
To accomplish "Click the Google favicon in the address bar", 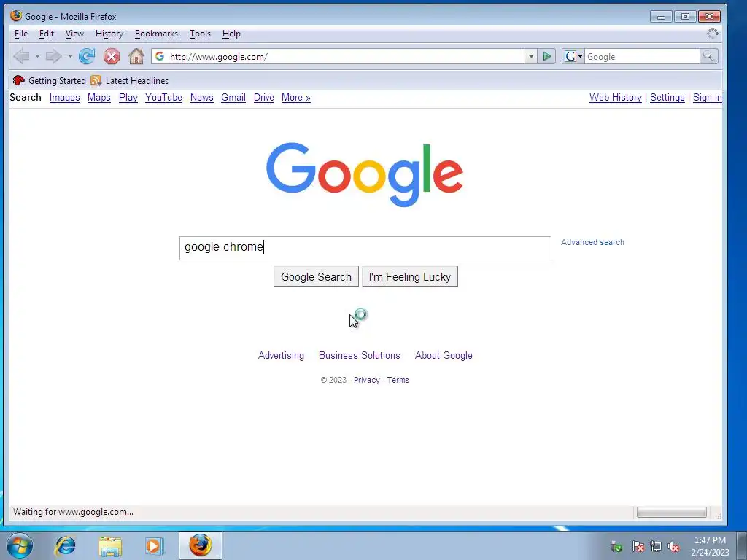I will (x=160, y=57).
